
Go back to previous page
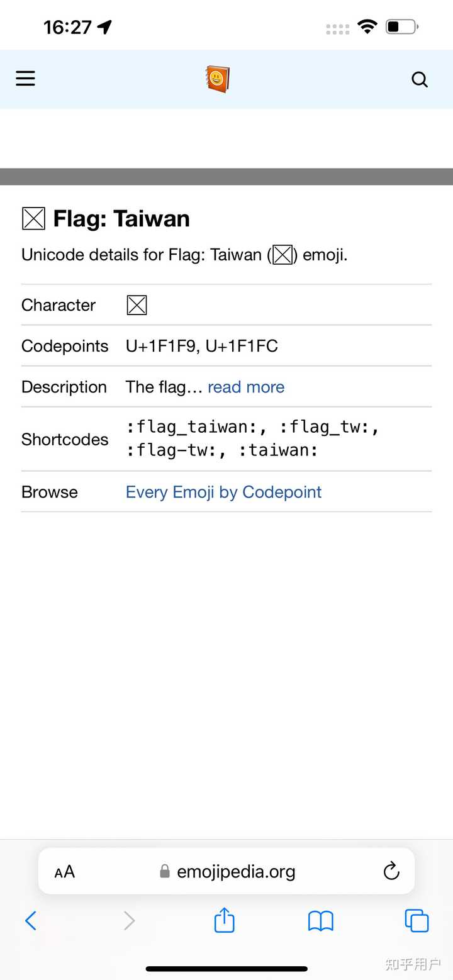(30, 921)
